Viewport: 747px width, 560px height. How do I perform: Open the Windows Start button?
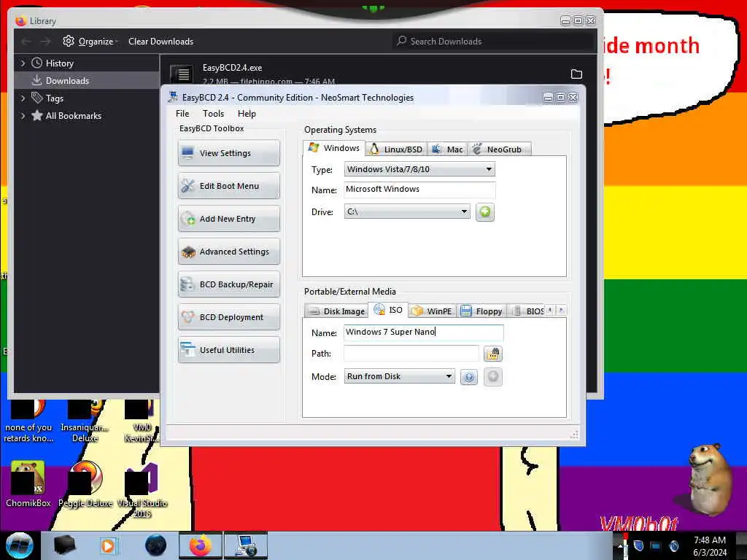click(x=20, y=545)
